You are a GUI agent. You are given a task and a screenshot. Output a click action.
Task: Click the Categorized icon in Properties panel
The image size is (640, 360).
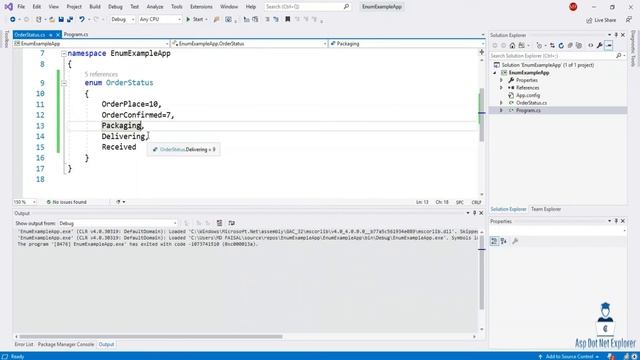[494, 241]
